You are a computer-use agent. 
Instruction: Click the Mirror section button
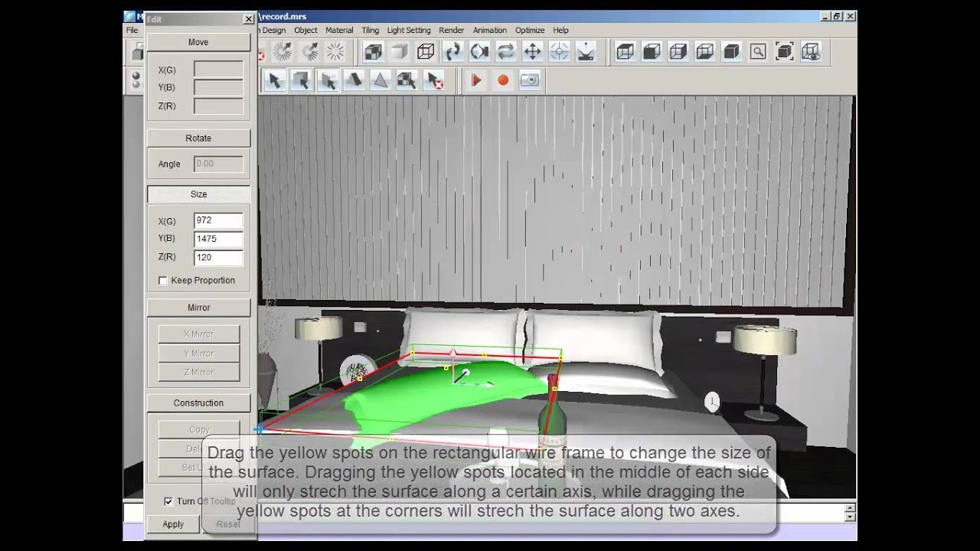(x=198, y=308)
